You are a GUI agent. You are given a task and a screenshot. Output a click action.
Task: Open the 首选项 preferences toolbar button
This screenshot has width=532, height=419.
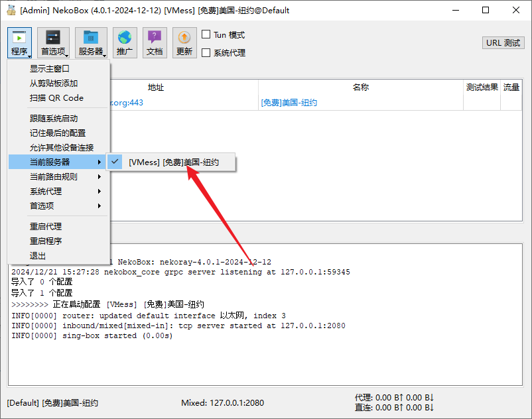(53, 42)
